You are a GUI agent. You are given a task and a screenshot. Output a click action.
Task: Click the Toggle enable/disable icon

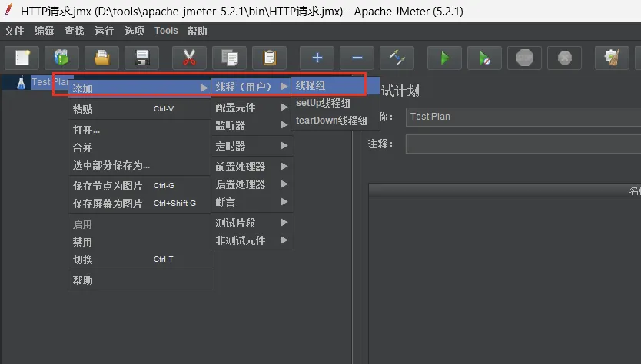point(397,58)
